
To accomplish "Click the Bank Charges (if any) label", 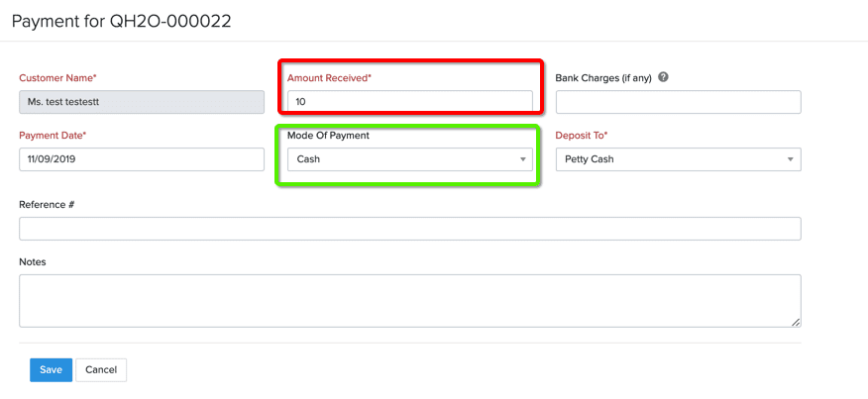I will tap(603, 78).
